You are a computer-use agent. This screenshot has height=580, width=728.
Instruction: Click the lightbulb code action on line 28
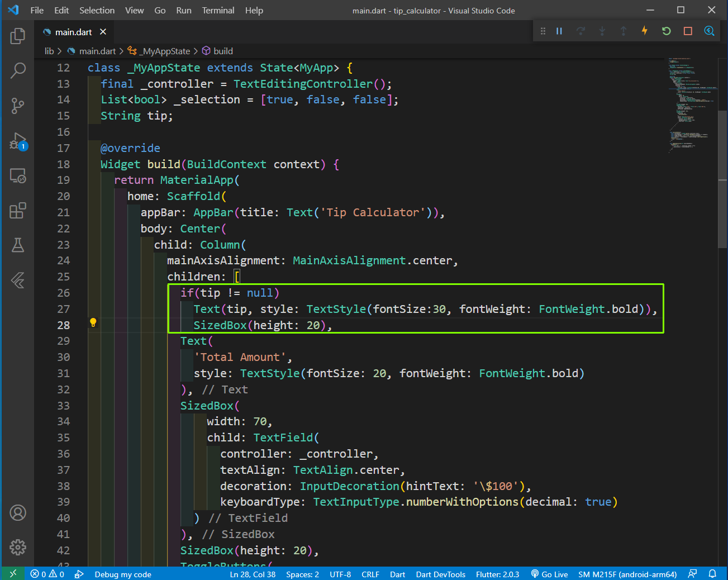tap(93, 322)
